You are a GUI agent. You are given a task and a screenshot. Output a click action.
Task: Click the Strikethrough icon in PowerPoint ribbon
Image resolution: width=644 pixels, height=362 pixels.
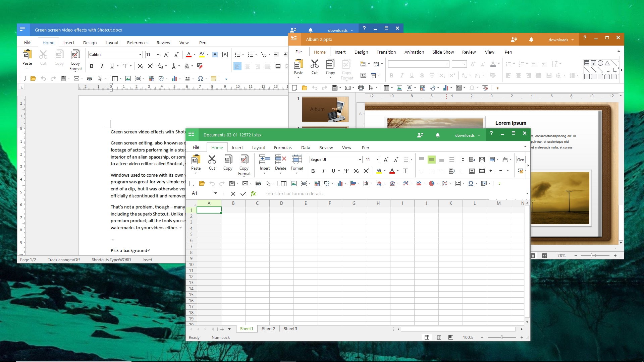[x=422, y=75]
